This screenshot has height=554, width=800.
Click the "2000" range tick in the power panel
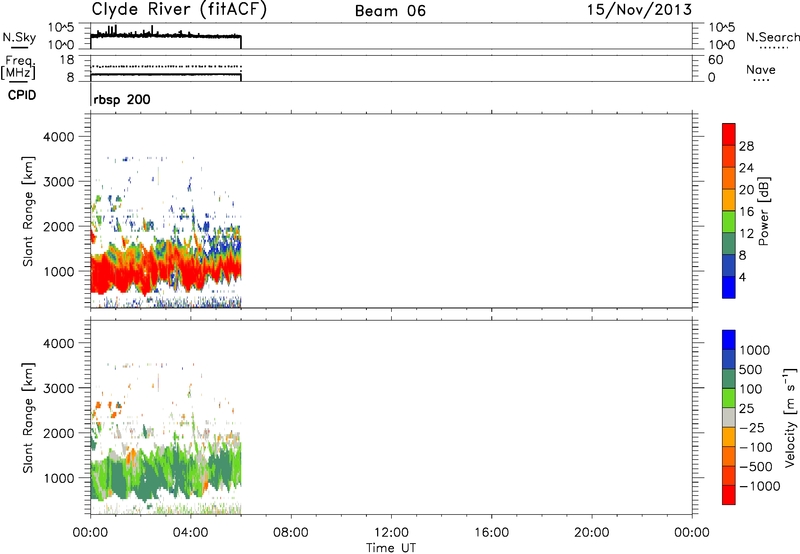click(x=59, y=226)
